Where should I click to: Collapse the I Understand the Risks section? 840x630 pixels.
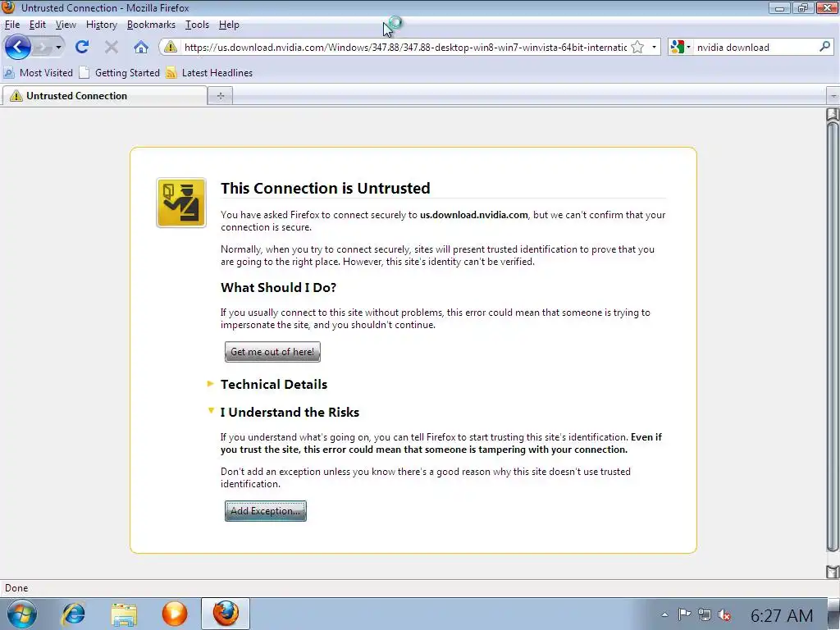point(290,412)
